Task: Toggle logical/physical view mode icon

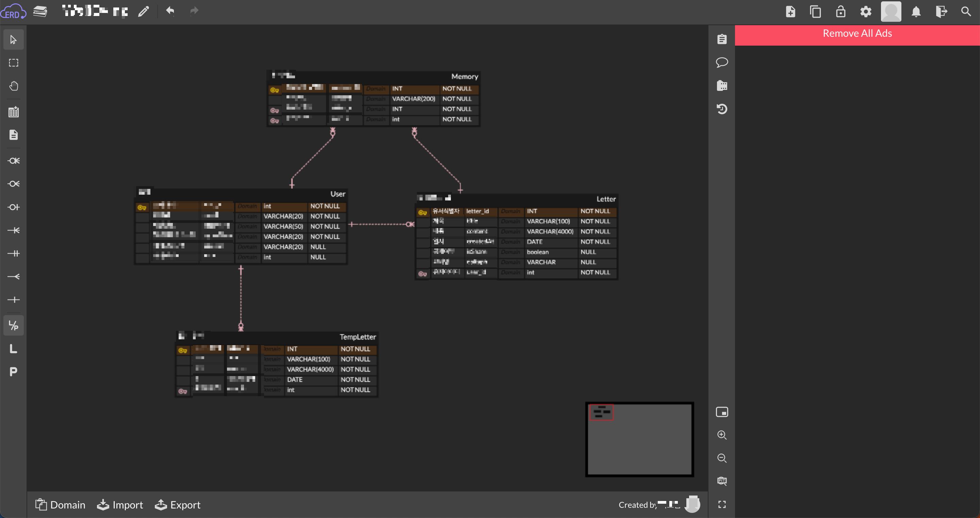Action: (13, 326)
